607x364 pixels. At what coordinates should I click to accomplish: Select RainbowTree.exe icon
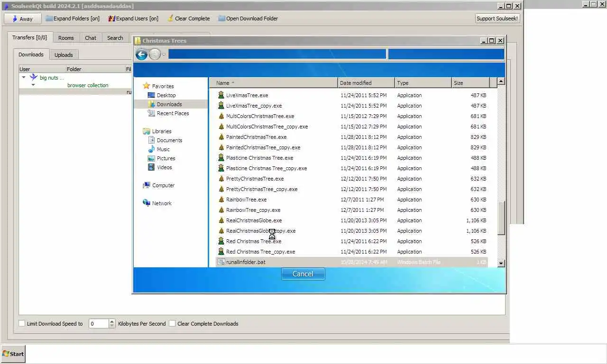pyautogui.click(x=221, y=200)
